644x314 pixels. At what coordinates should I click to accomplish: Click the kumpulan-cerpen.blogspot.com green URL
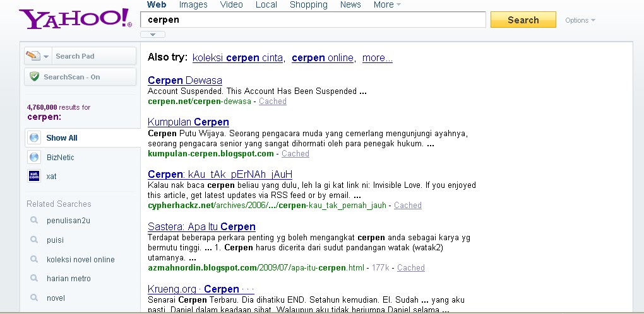click(x=211, y=154)
